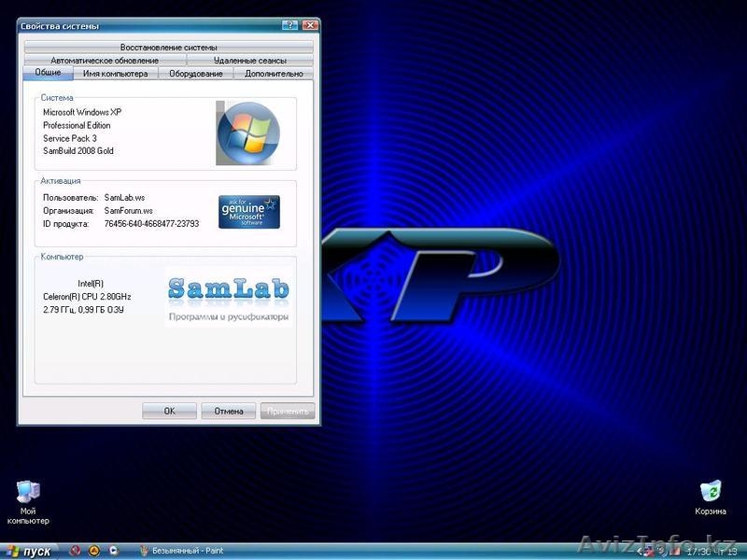Switch to the Восстановление системы tab
This screenshot has width=747, height=560.
[x=169, y=47]
